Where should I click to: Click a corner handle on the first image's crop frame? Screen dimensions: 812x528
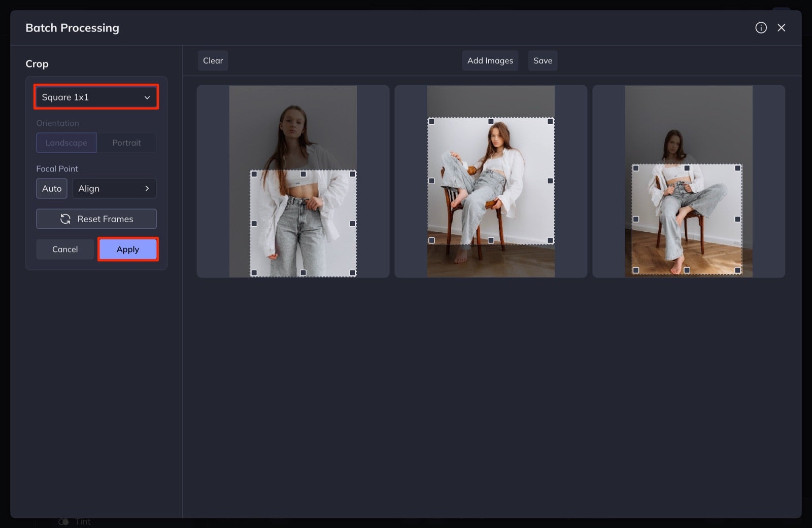pos(254,173)
